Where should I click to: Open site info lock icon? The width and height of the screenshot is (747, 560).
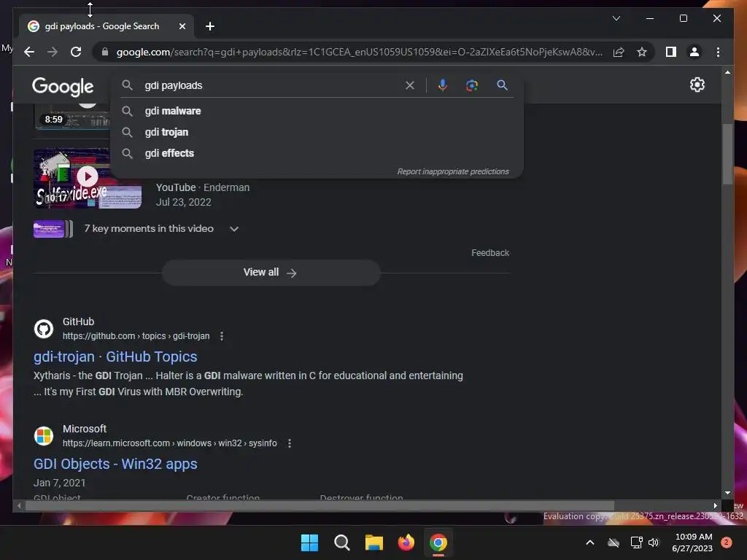[105, 52]
